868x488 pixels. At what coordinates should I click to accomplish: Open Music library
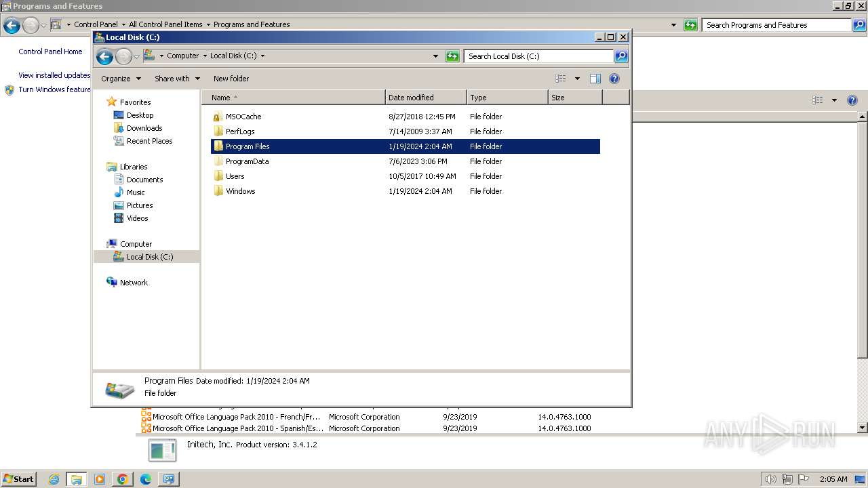pyautogui.click(x=136, y=192)
